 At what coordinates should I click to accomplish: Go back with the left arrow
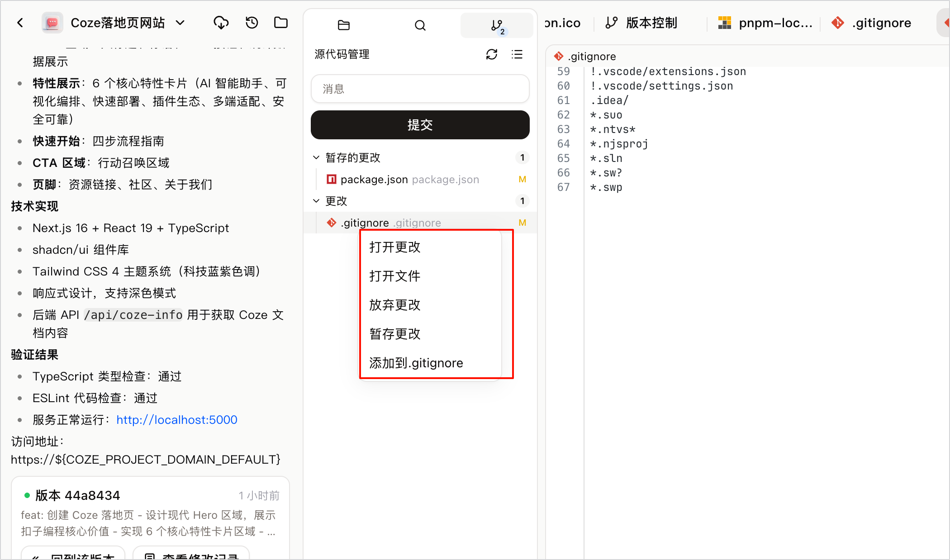(20, 23)
